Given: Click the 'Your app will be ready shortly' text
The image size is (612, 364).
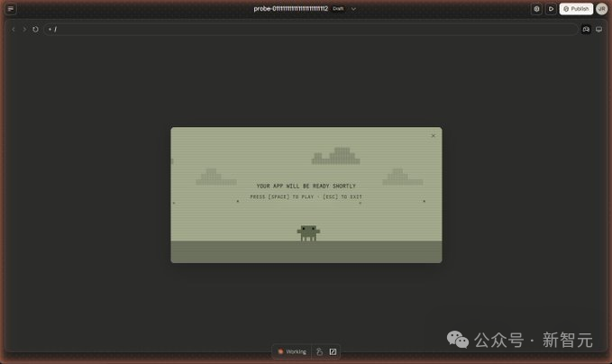Looking at the screenshot, I should [306, 187].
